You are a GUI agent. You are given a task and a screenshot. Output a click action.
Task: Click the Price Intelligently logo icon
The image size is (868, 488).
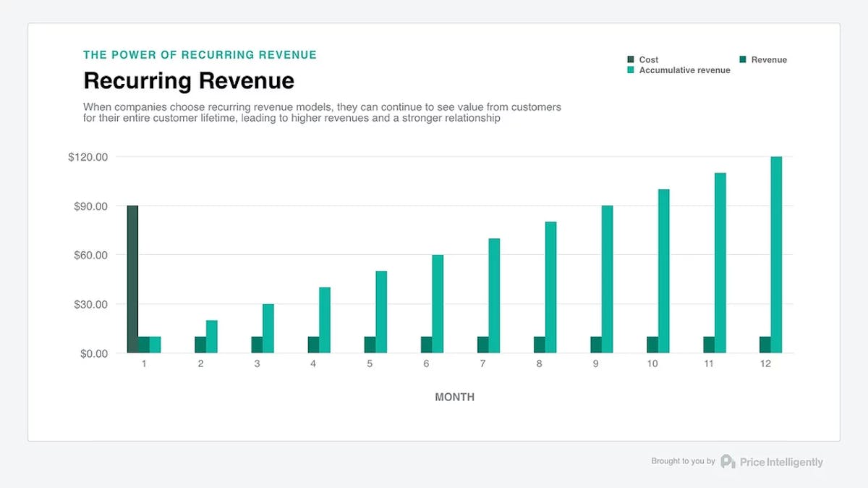coord(726,461)
